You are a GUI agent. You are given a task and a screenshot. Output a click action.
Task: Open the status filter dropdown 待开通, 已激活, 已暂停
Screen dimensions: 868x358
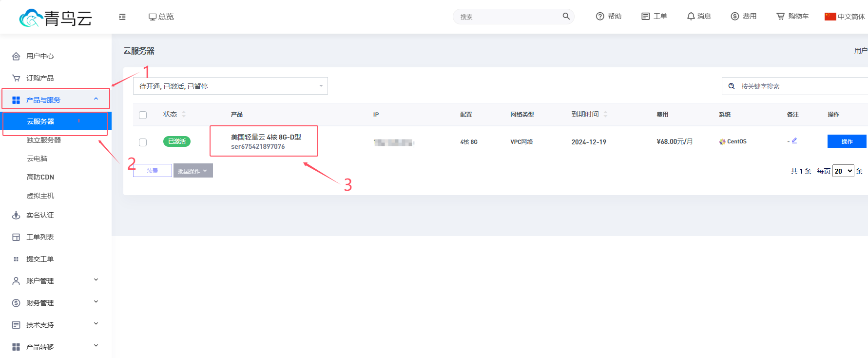click(231, 86)
